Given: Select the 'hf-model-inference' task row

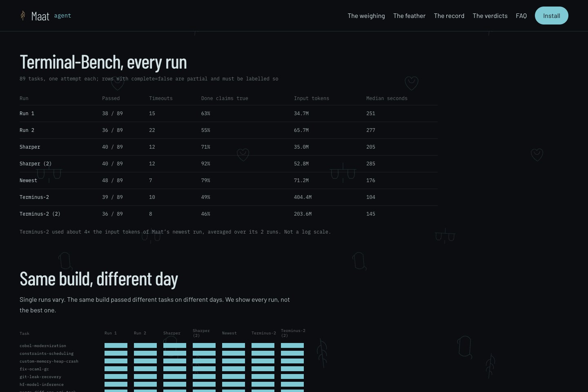Looking at the screenshot, I should tap(42, 385).
